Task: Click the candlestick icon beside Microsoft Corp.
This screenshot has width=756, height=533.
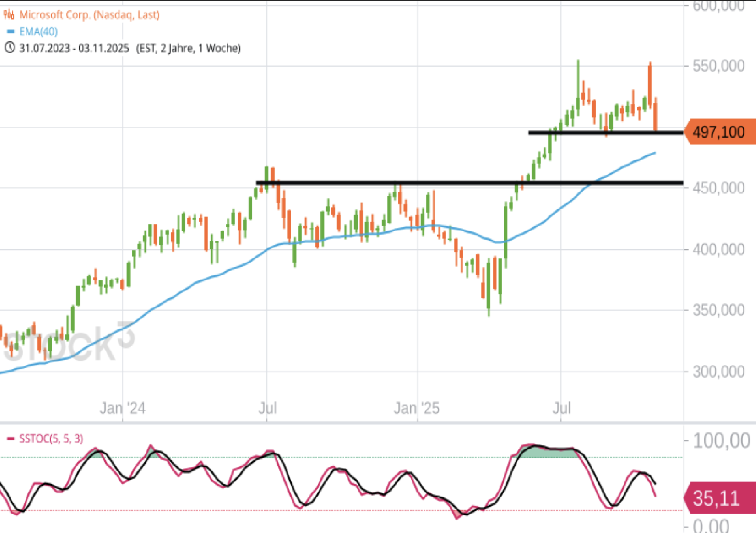Action: [x=9, y=15]
